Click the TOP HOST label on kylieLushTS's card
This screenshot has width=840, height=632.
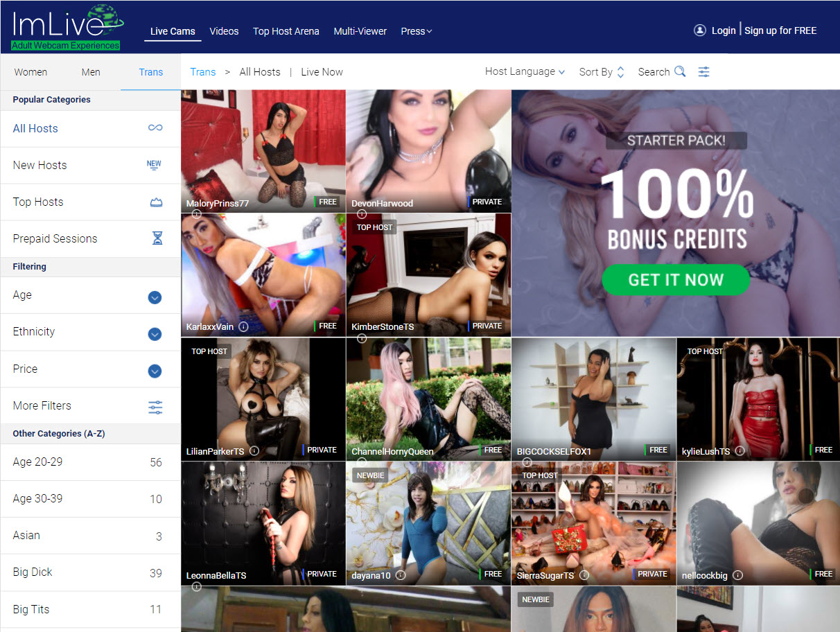(705, 351)
